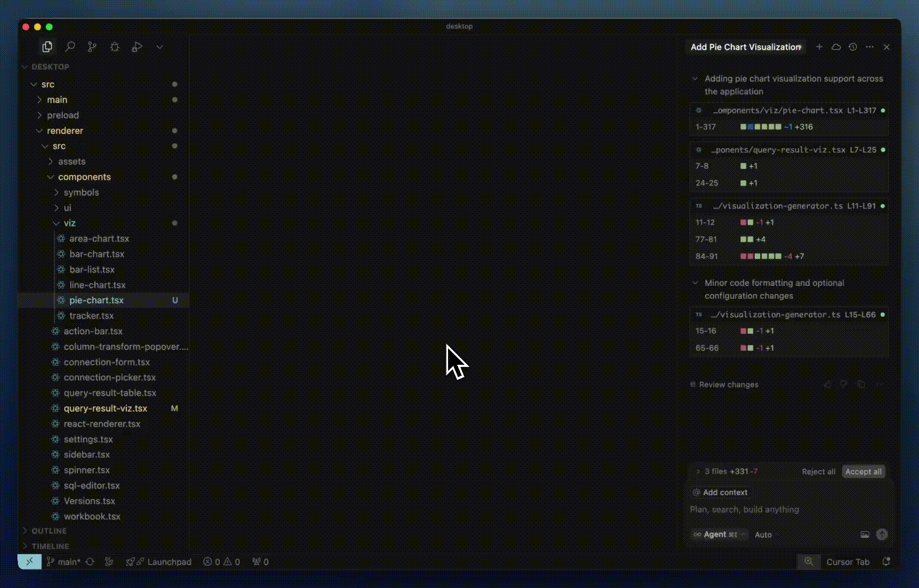This screenshot has height=588, width=919.
Task: Show more sidebar views via chevron
Action: [x=160, y=47]
